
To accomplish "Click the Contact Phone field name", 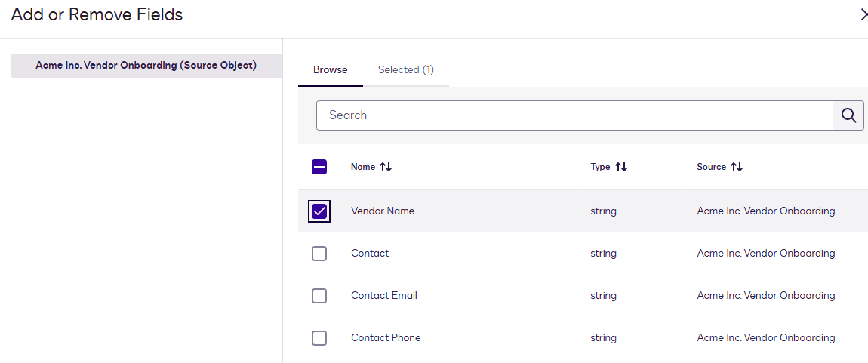I will pos(386,338).
